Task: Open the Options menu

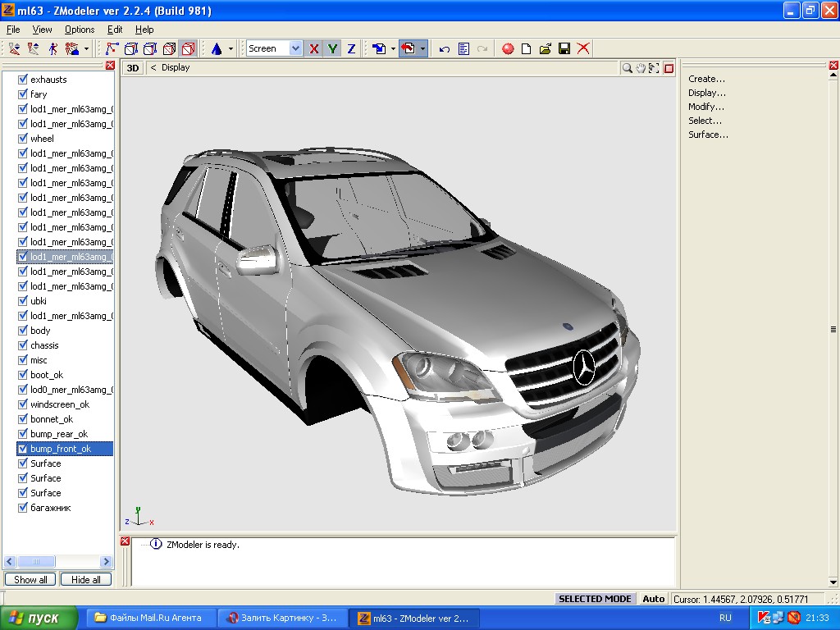Action: [80, 30]
